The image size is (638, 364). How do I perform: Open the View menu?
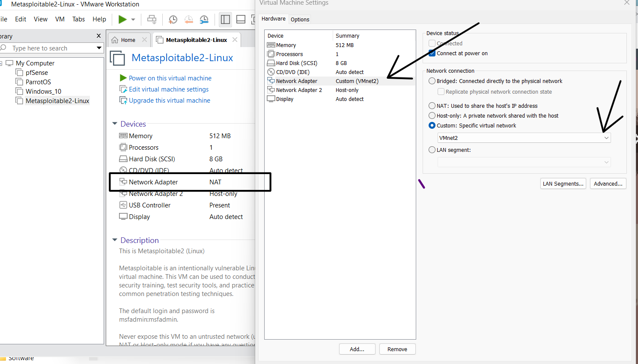point(41,19)
